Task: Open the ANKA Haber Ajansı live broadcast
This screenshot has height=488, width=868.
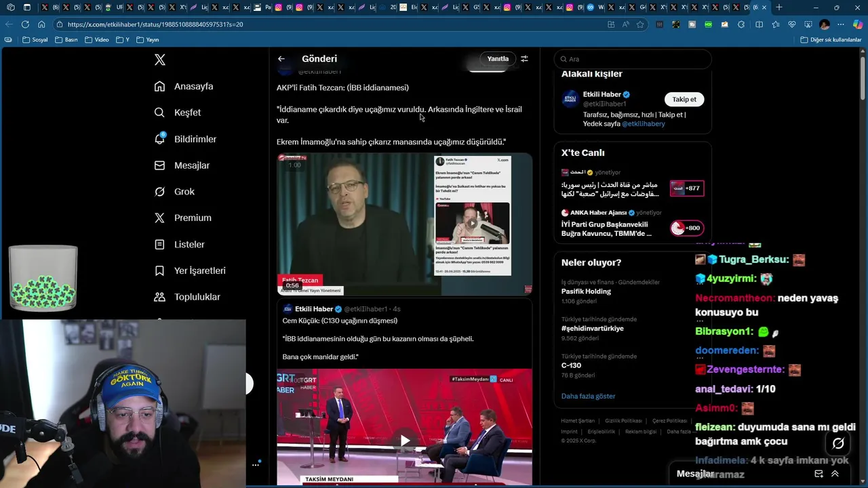Action: 633,224
